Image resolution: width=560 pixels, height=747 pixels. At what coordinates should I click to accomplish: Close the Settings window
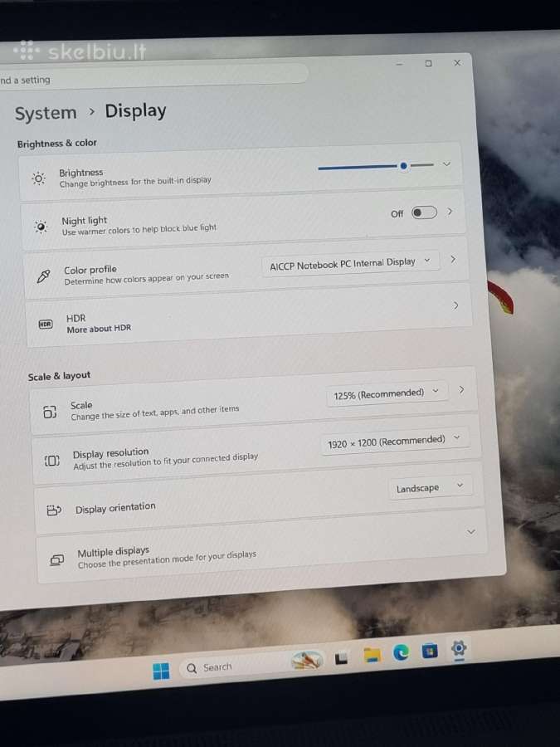[x=457, y=62]
